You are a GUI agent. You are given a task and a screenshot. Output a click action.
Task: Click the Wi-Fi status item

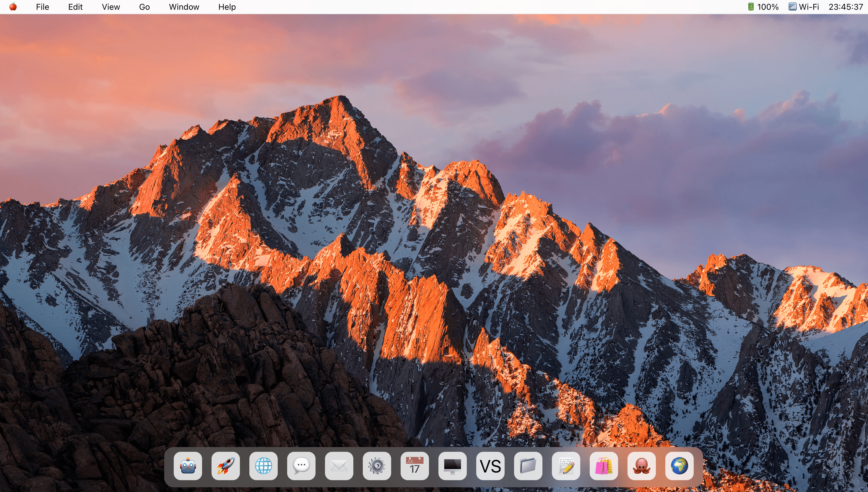804,7
